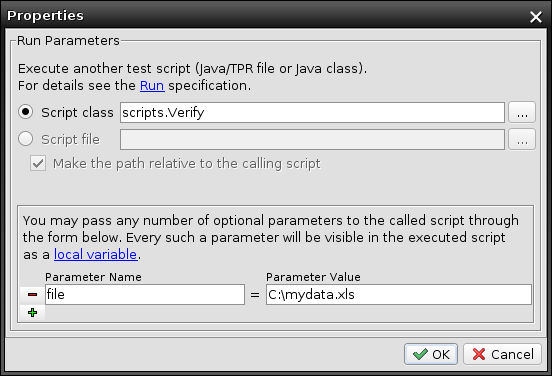Screen dimensions: 552x376
Task: Click the 'Parameter Value' column header
Action: tap(313, 277)
